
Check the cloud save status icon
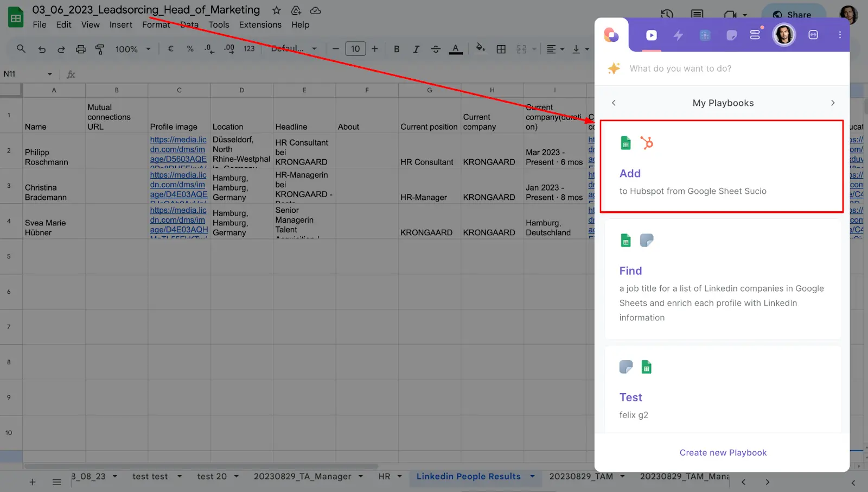[x=315, y=10]
